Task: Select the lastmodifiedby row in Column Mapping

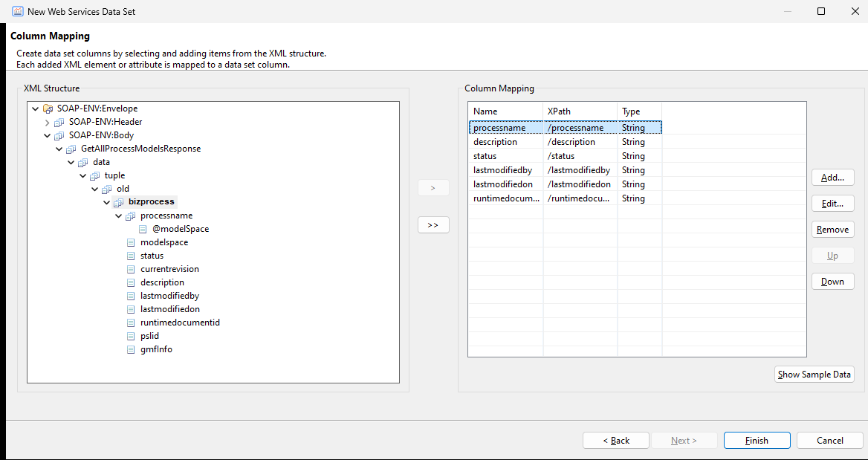Action: (565, 170)
